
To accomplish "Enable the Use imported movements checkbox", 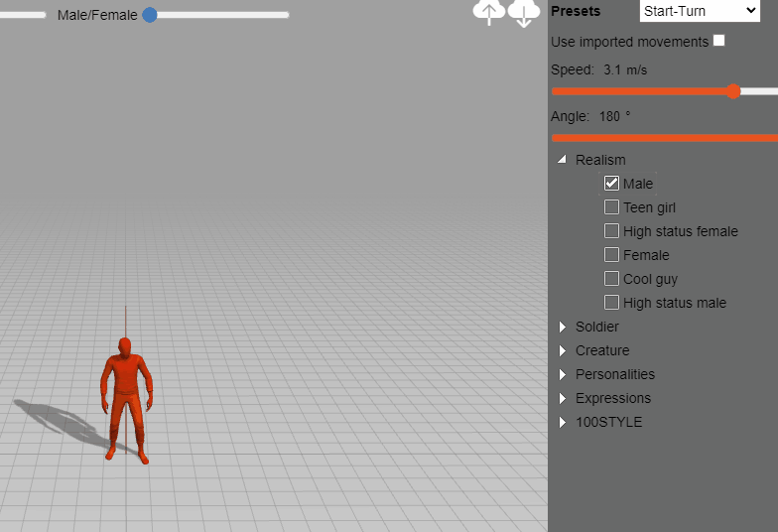I will pyautogui.click(x=718, y=41).
